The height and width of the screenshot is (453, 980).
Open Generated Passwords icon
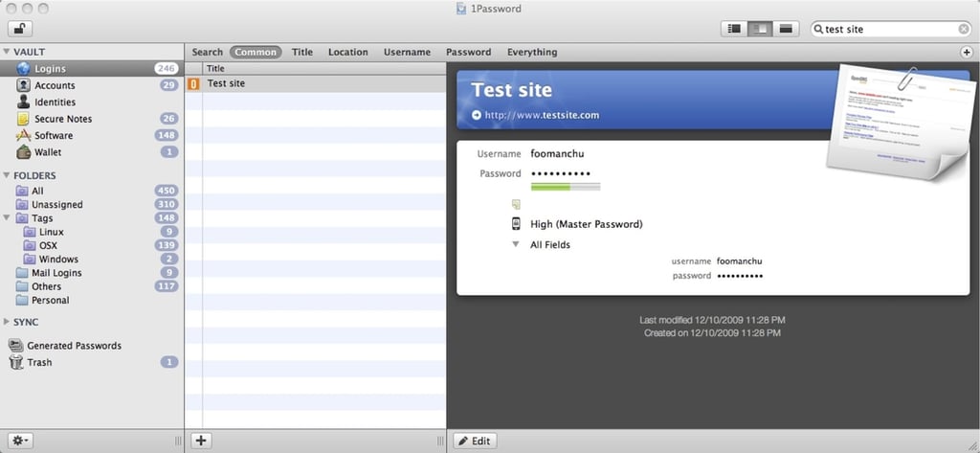click(x=16, y=346)
